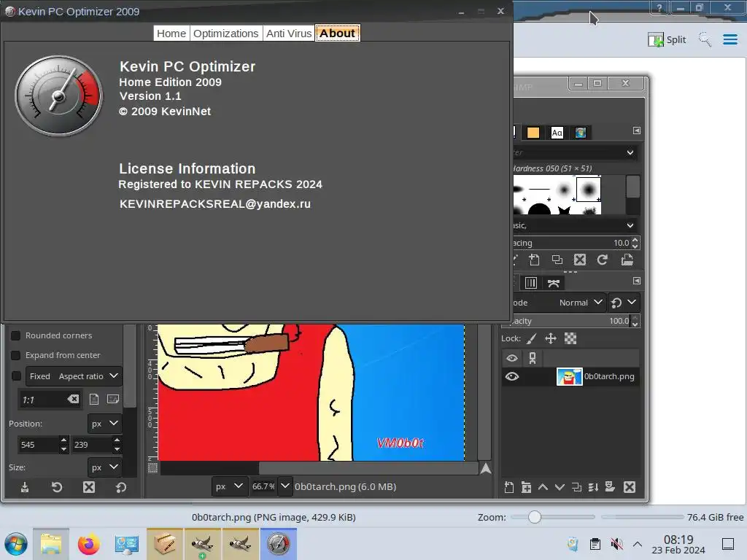Toggle the Fixed aspect ratio checkbox

(x=16, y=376)
